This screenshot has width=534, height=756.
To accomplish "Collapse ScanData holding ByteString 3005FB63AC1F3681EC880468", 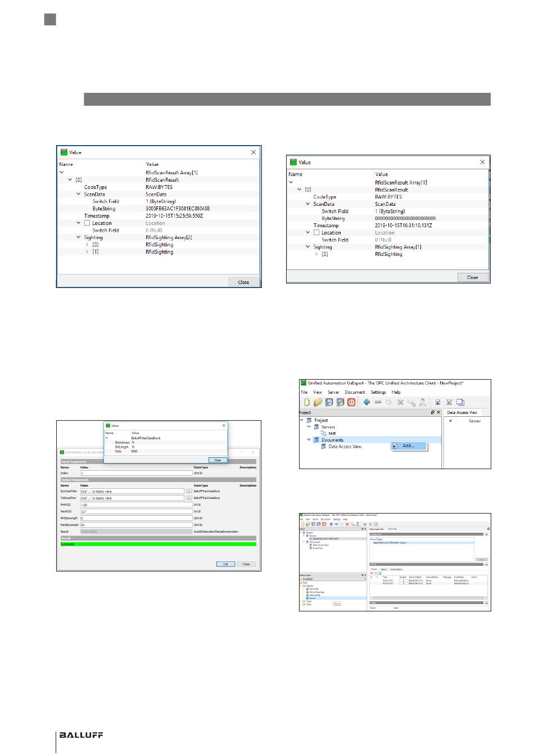I will pos(79,194).
